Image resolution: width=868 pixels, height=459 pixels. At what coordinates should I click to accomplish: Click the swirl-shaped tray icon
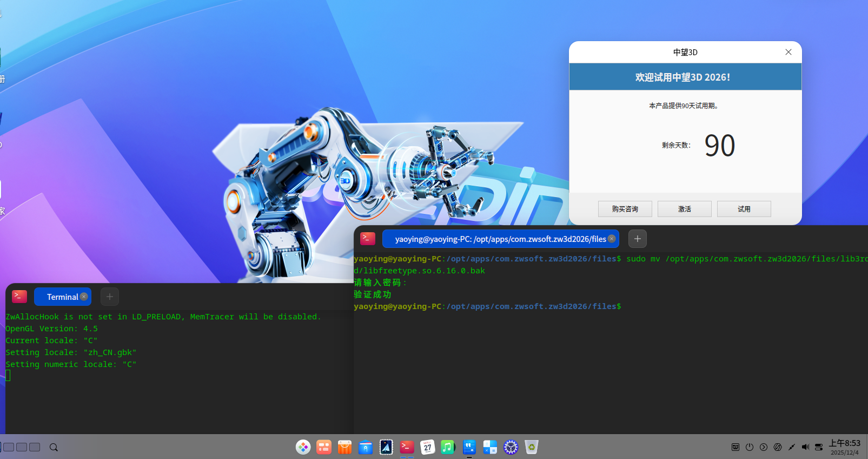pos(778,447)
